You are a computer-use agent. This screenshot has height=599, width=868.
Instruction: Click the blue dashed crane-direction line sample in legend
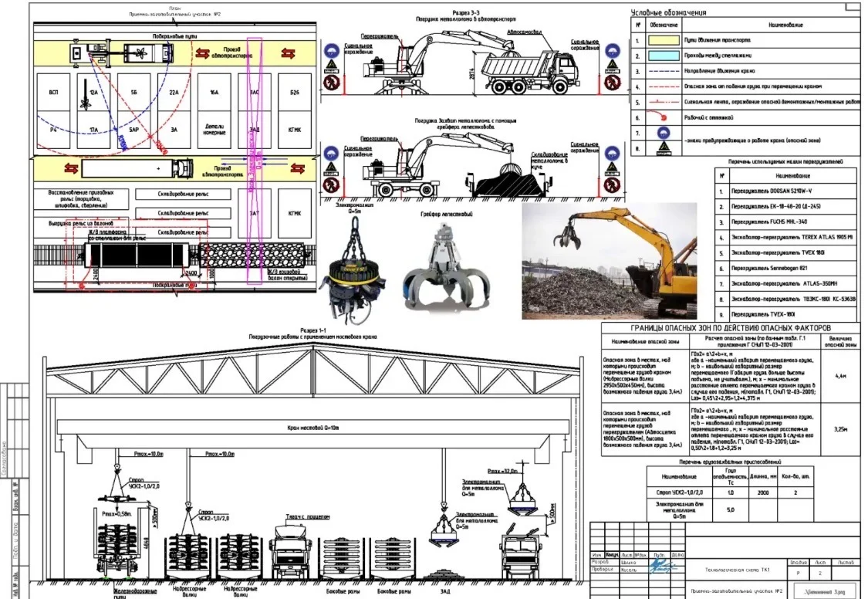tap(664, 72)
